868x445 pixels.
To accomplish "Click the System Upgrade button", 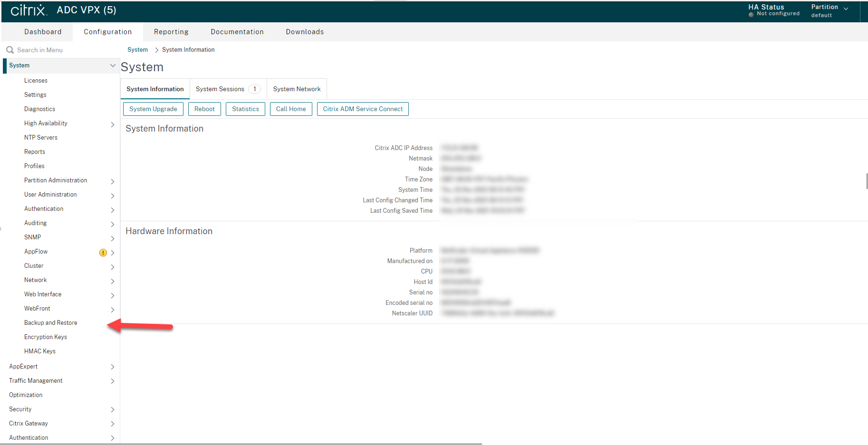I will [x=153, y=109].
